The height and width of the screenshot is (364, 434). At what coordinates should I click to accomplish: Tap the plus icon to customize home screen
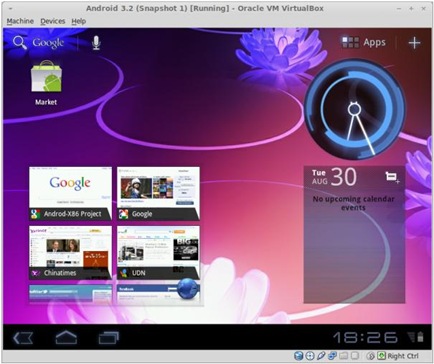[414, 43]
